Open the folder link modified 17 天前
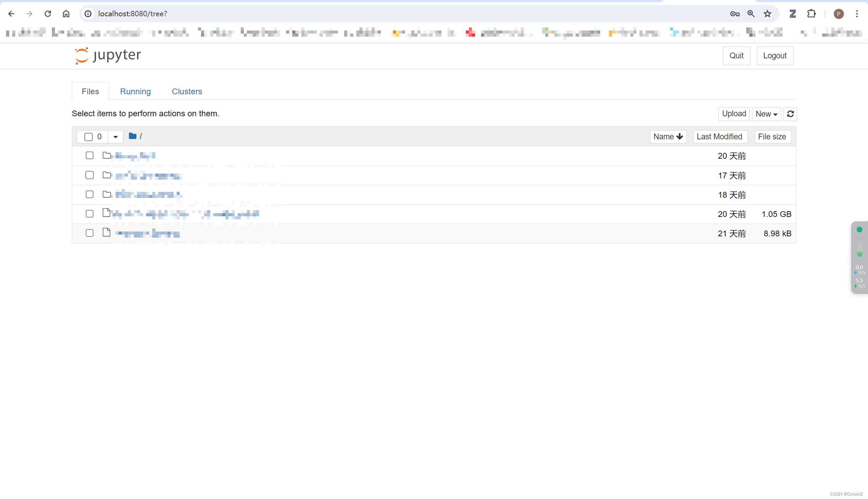 point(149,176)
